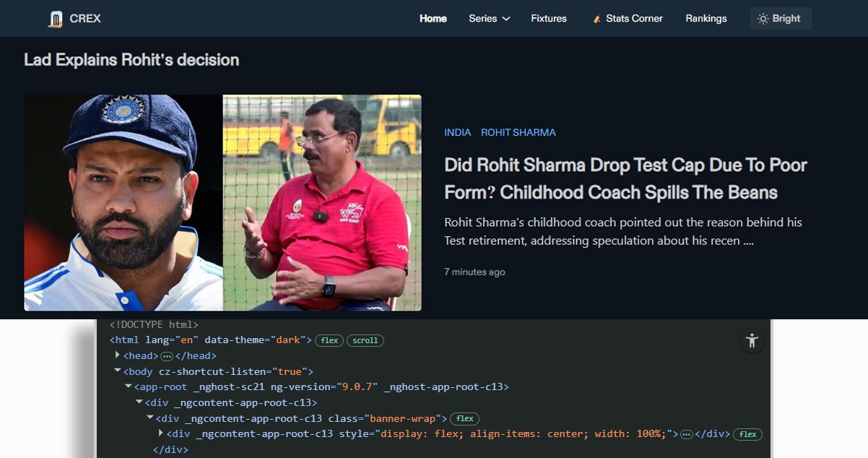Open the Rohit Sharma Test Cap article headline

click(625, 178)
